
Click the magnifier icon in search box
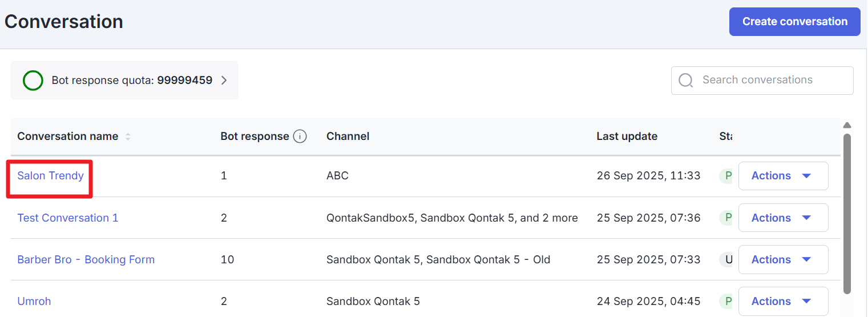point(685,81)
